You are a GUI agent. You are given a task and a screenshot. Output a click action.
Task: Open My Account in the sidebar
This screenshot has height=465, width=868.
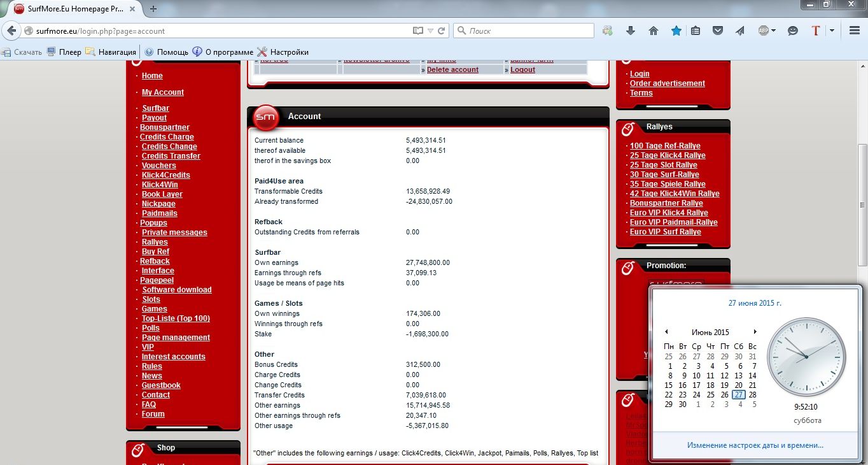(162, 92)
